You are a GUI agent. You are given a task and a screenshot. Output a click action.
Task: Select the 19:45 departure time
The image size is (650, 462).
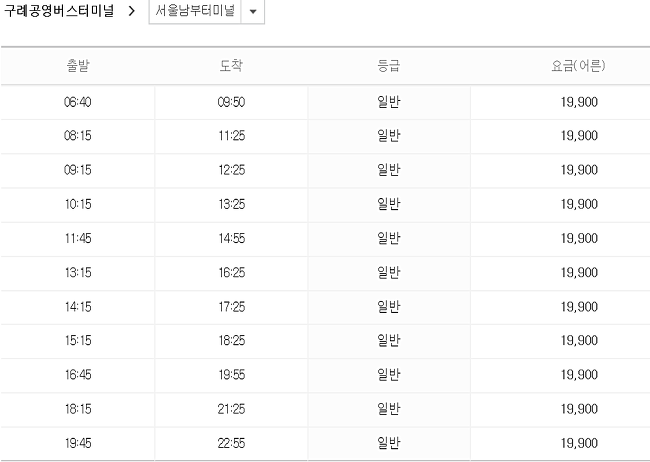pyautogui.click(x=78, y=443)
